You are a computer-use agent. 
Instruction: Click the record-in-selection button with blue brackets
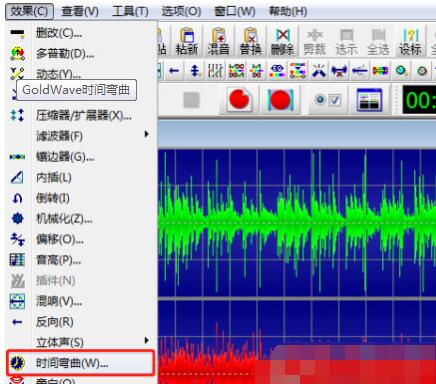280,99
